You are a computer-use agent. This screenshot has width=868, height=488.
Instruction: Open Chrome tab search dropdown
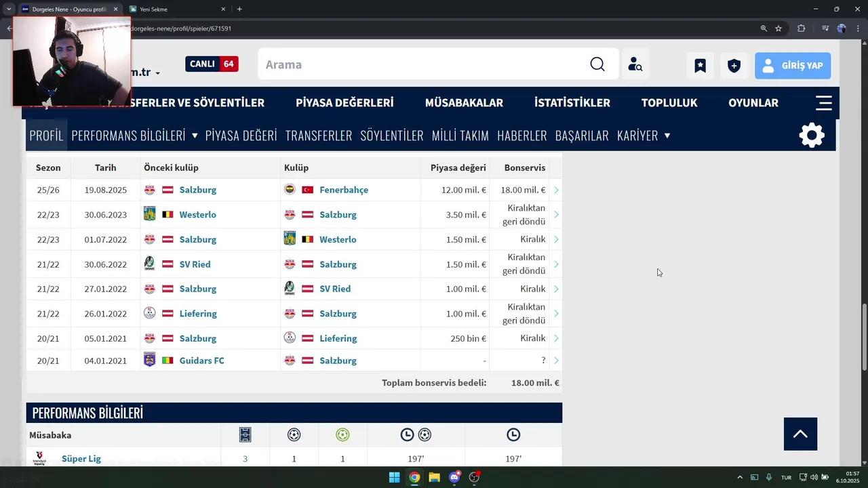pos(8,9)
